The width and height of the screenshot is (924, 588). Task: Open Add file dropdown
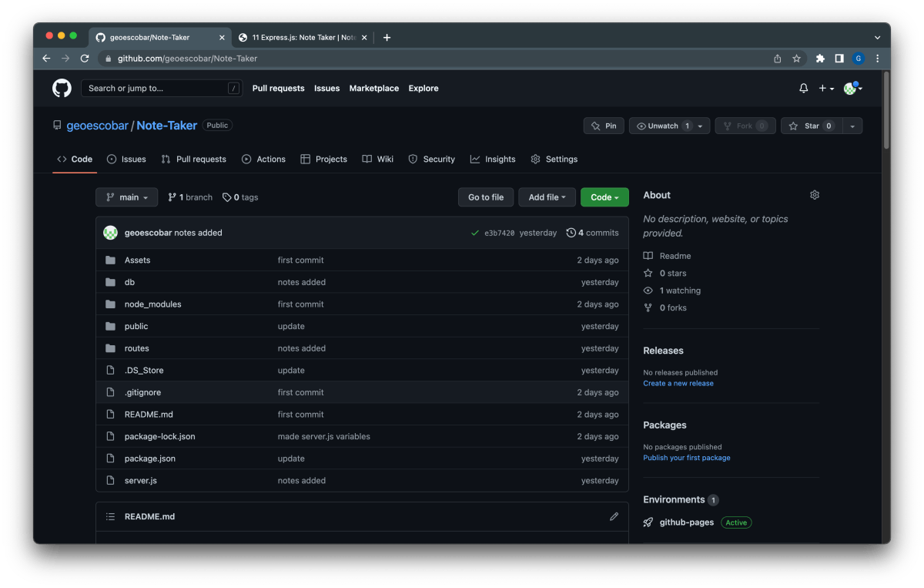[547, 197]
